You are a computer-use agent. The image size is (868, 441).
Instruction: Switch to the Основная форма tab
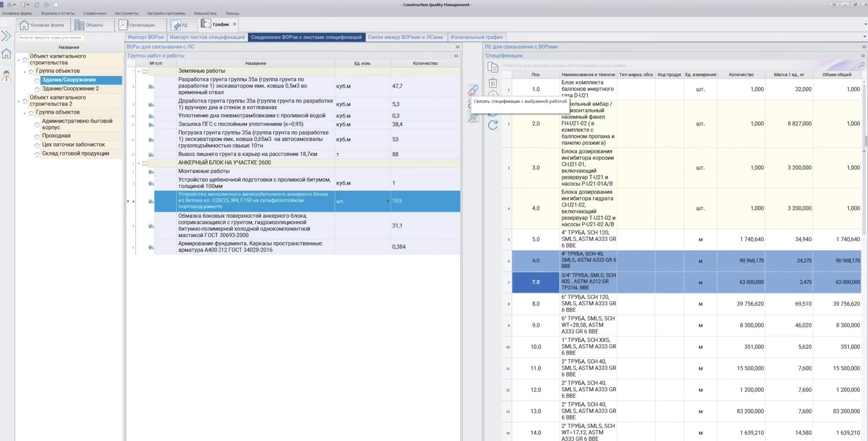(x=43, y=25)
